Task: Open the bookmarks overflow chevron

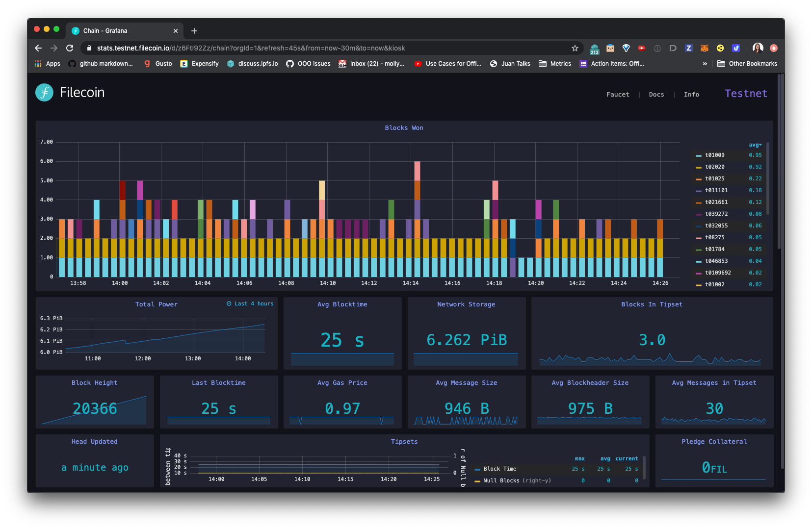Action: (705, 63)
